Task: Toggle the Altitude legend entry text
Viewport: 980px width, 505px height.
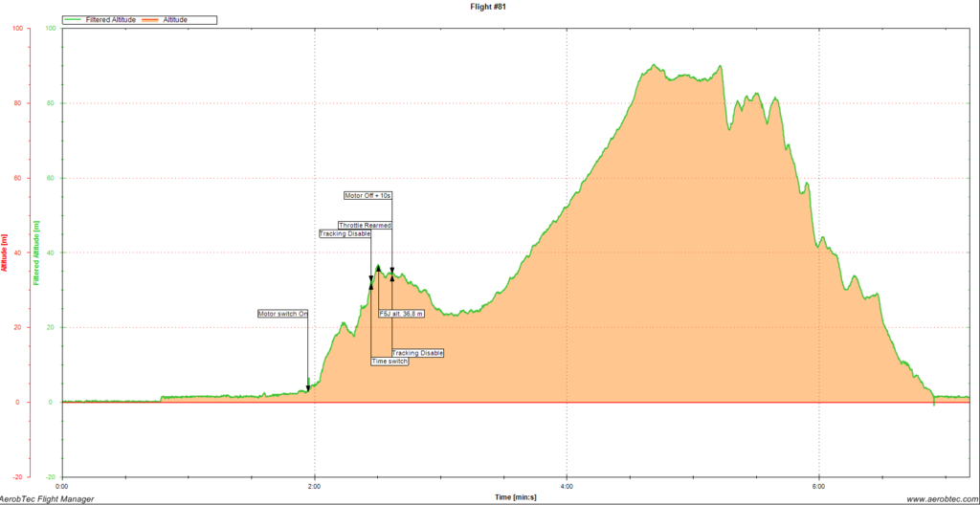Action: pyautogui.click(x=176, y=19)
